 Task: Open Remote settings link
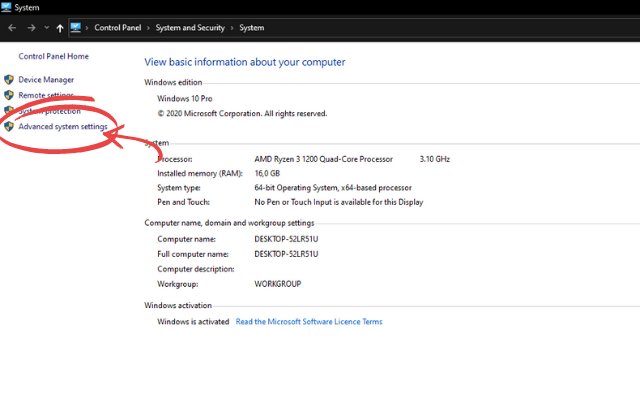[x=46, y=95]
